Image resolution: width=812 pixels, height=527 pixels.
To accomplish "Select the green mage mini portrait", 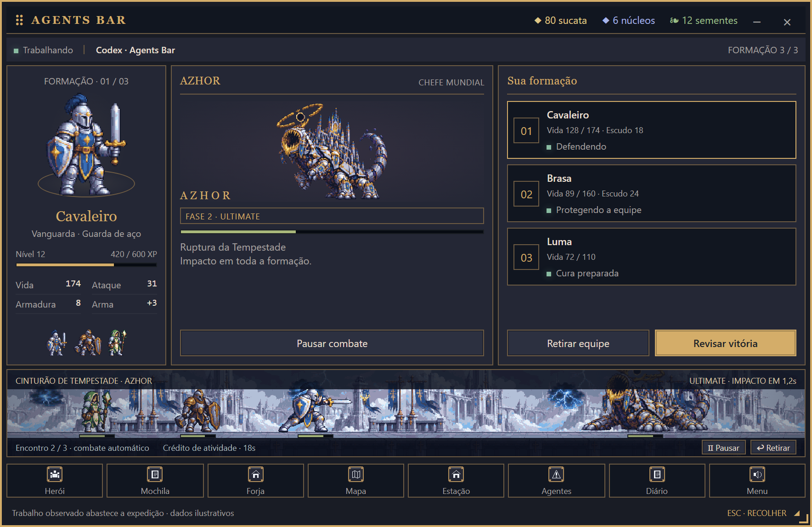I will 118,343.
